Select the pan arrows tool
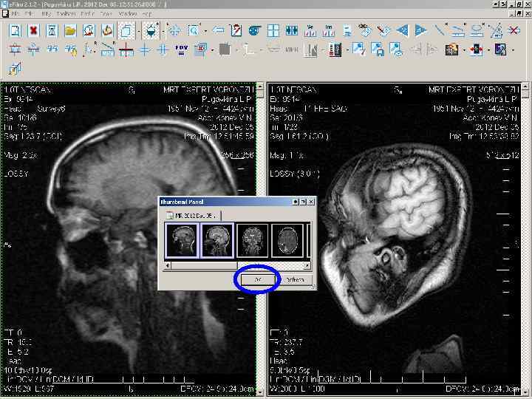 click(174, 30)
